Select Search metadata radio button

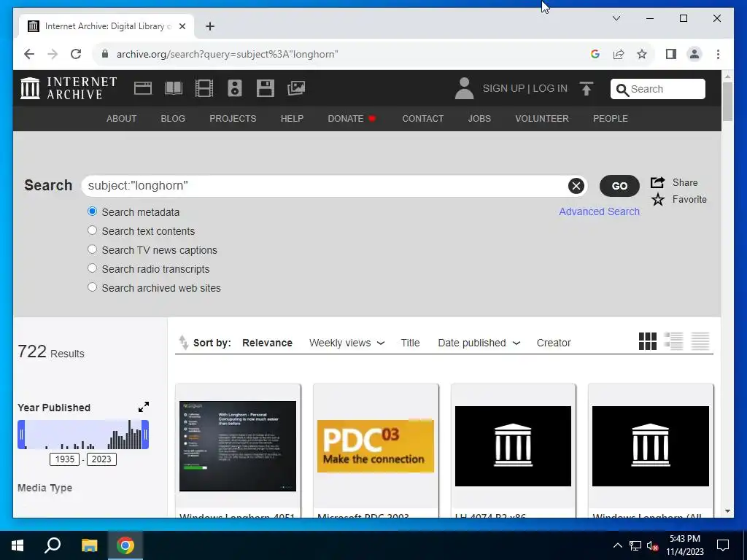tap(93, 211)
